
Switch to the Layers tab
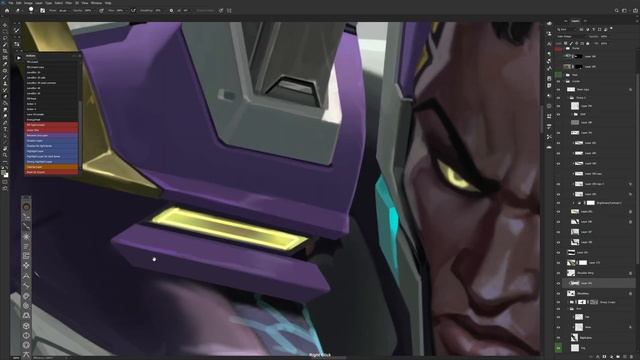(576, 20)
